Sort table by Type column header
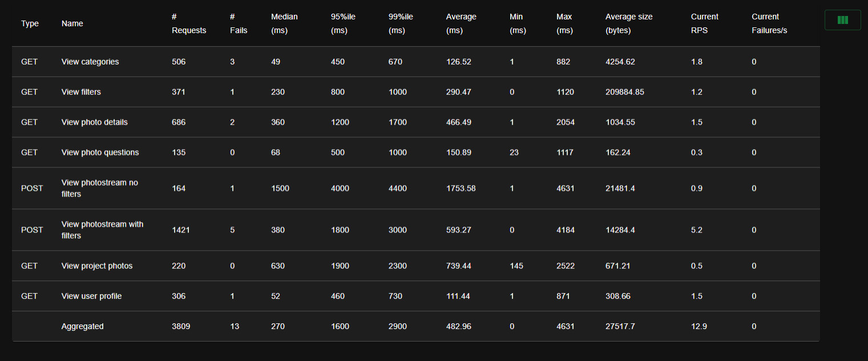 [30, 23]
